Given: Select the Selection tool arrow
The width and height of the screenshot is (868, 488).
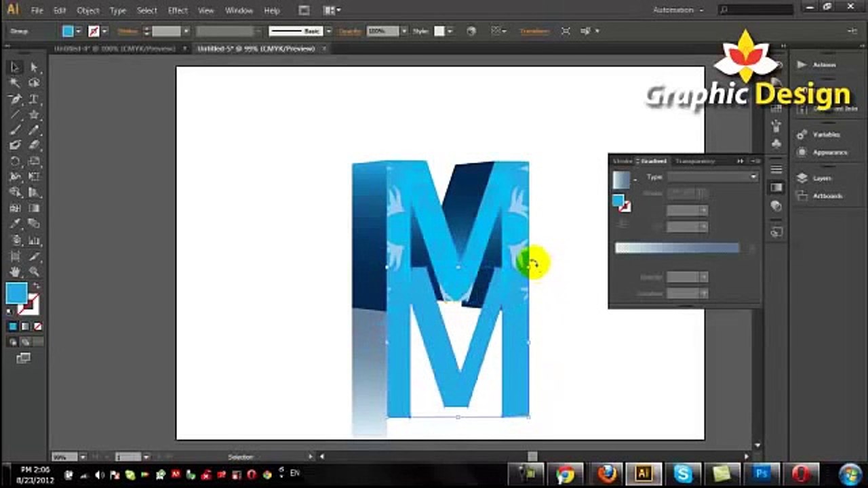Looking at the screenshot, I should (x=15, y=67).
